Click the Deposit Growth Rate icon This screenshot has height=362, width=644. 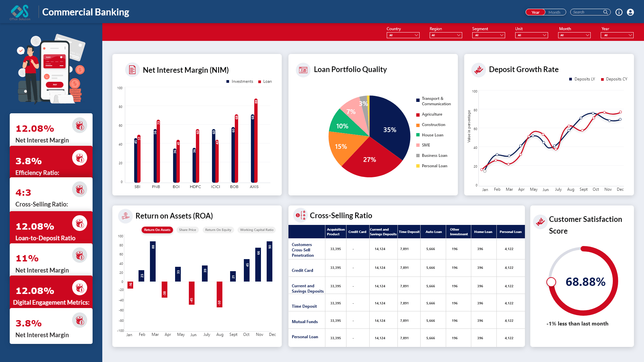[x=479, y=70]
